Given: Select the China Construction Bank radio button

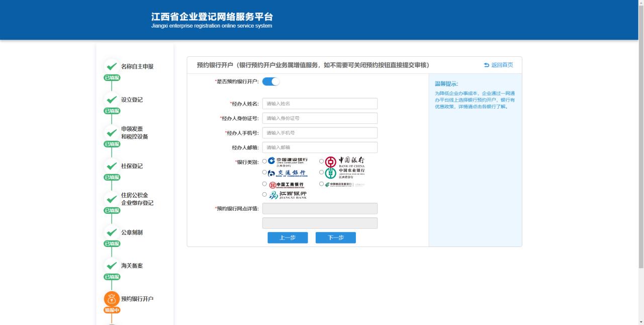Looking at the screenshot, I should point(265,161).
